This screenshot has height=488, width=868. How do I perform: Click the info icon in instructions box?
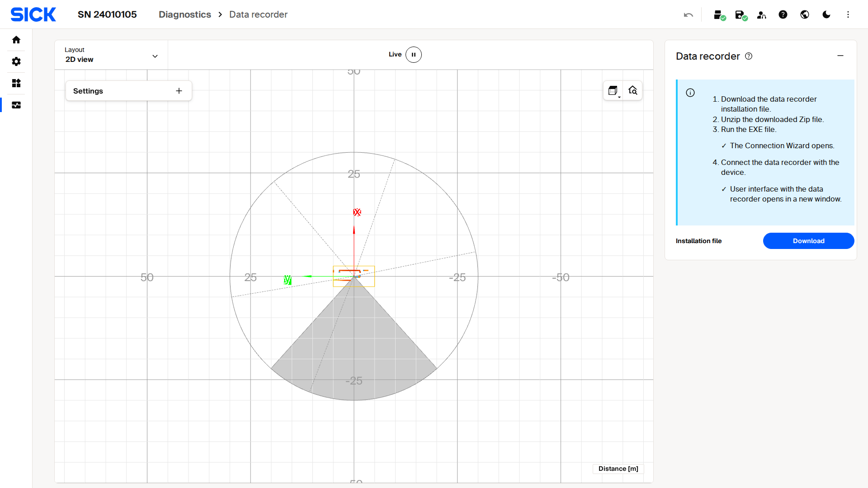pyautogui.click(x=690, y=93)
